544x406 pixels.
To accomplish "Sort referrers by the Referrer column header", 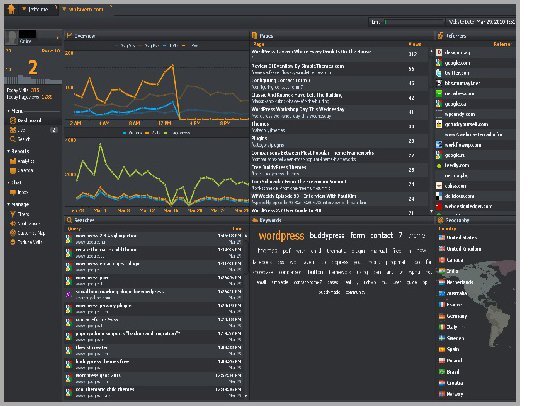I will click(x=501, y=44).
